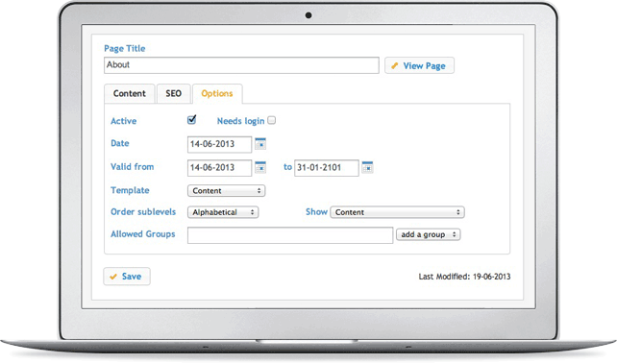Select the Options tab
Screen dimensions: 617x364
[217, 93]
